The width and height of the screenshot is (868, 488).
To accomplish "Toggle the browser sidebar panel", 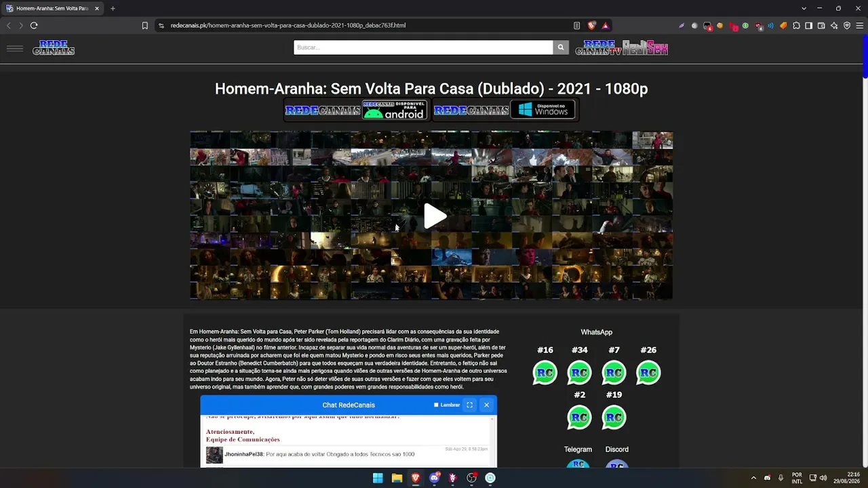I will point(808,26).
